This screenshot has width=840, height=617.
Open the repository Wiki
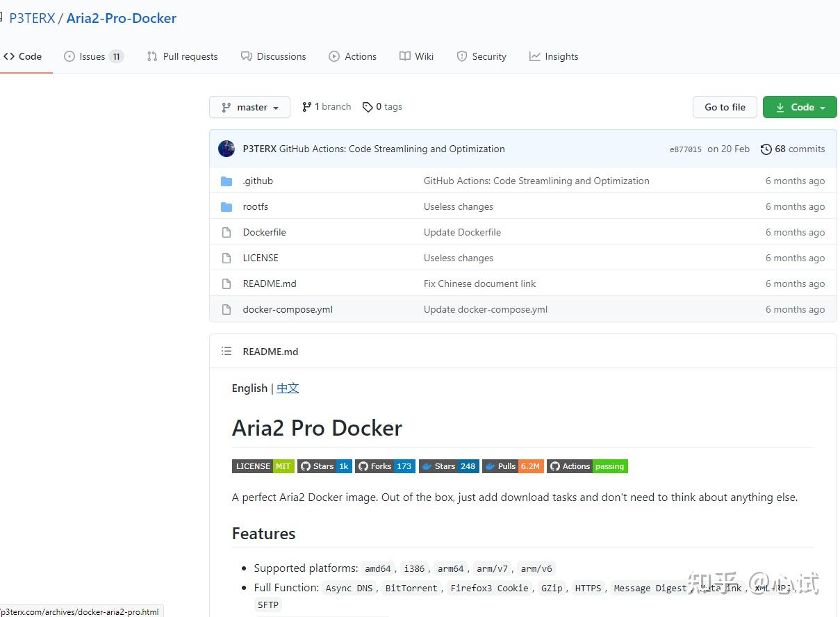pyautogui.click(x=416, y=56)
